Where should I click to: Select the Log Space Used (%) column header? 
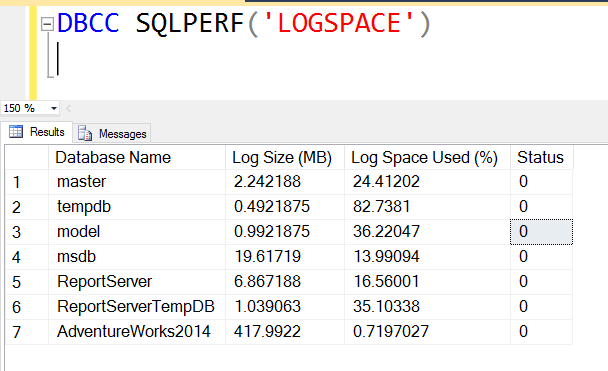coord(427,157)
